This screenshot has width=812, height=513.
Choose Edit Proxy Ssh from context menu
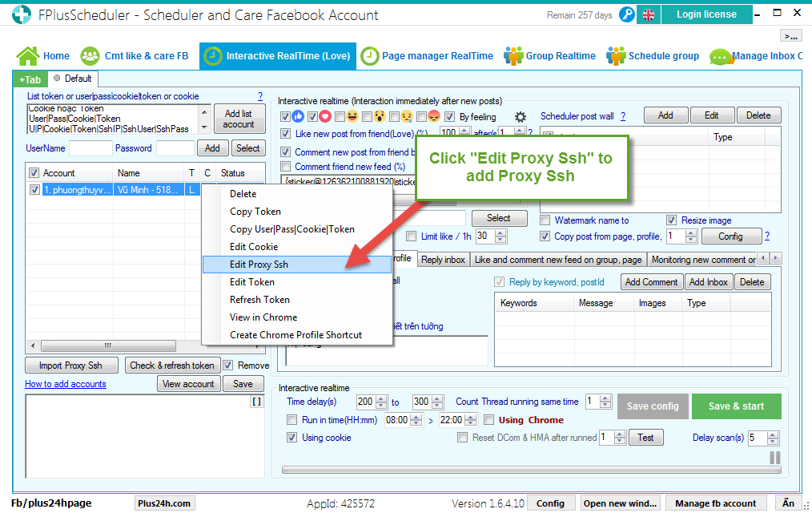pos(297,265)
